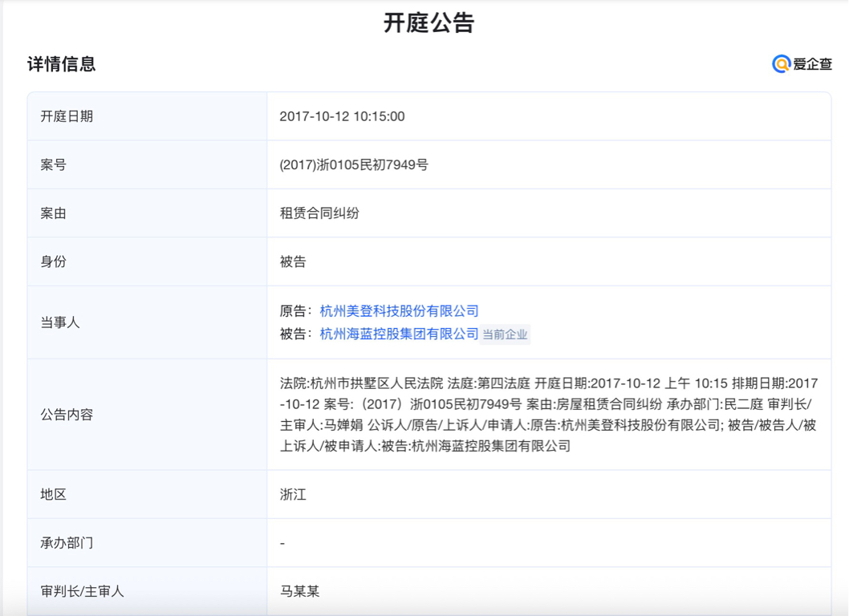The width and height of the screenshot is (849, 616).
Task: Select the 当事人 row label
Action: tap(60, 322)
